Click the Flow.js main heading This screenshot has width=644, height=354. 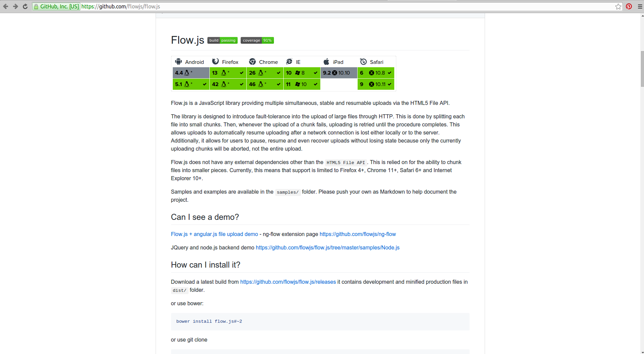click(x=188, y=40)
